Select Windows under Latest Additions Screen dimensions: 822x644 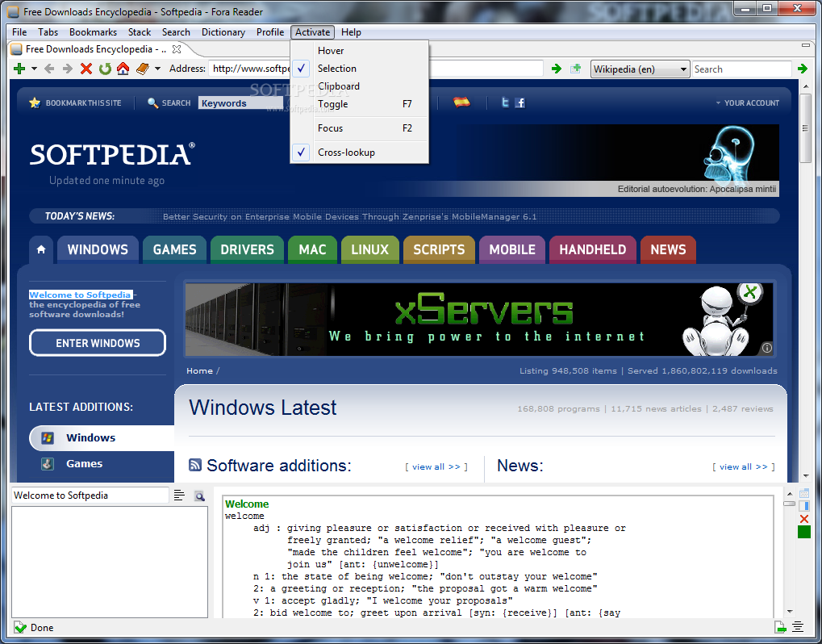[x=102, y=438]
